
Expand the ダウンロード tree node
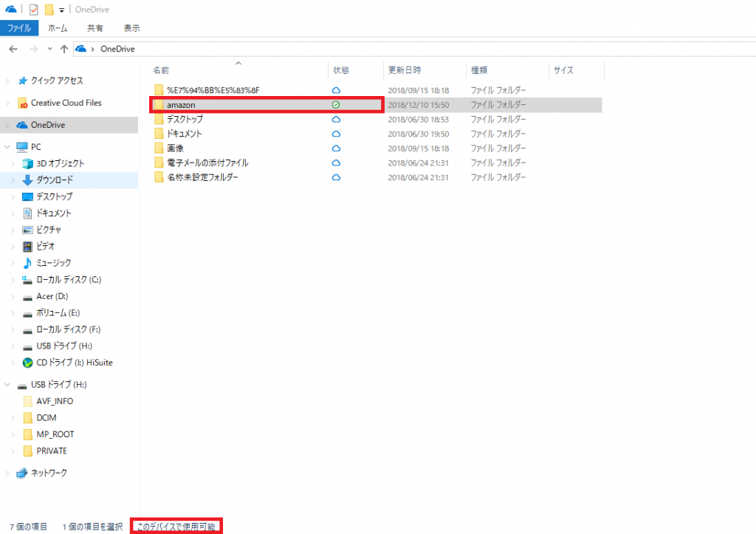tap(13, 180)
